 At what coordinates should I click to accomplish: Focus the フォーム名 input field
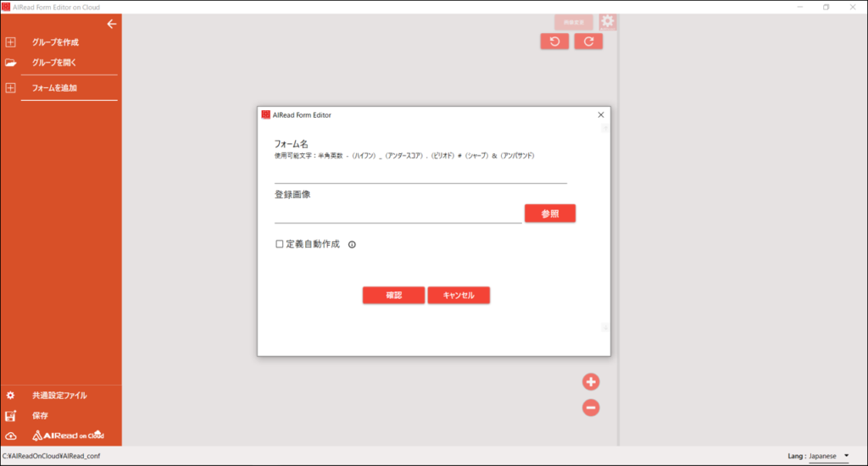click(420, 175)
